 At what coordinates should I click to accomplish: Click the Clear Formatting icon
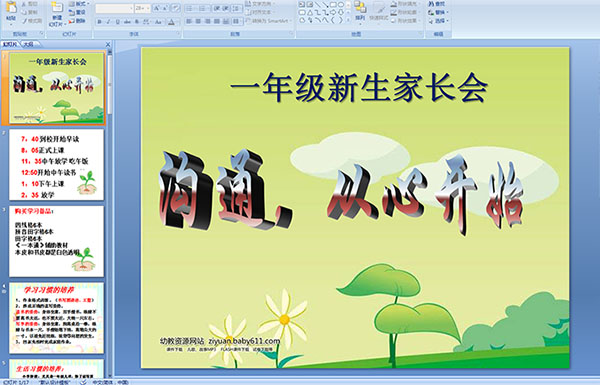point(176,8)
